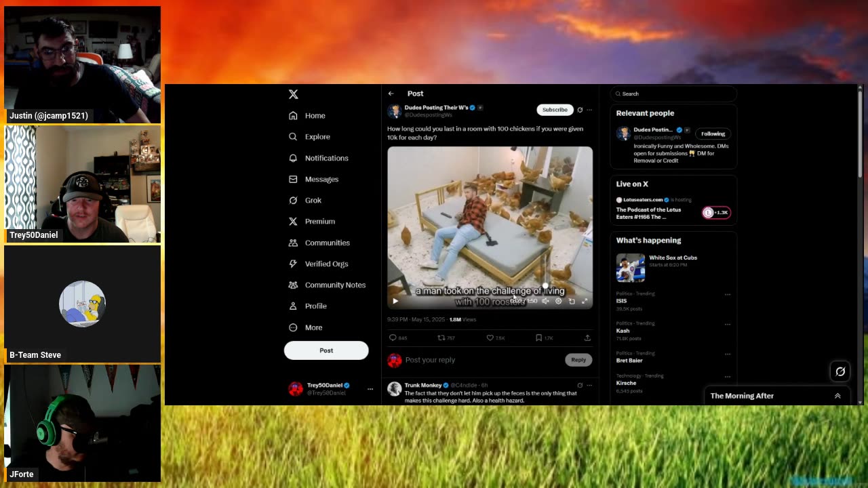Open the trending topic Kash
The height and width of the screenshot is (488, 868).
(623, 331)
